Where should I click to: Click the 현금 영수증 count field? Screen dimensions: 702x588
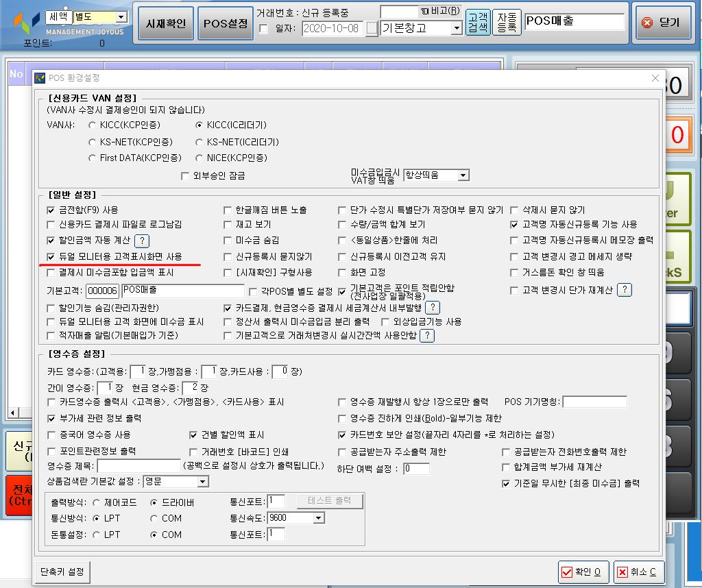click(190, 387)
